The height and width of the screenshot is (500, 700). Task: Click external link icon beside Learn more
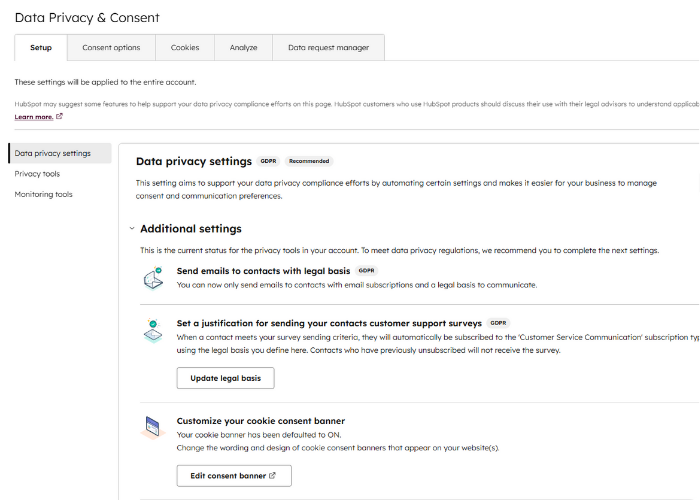59,116
